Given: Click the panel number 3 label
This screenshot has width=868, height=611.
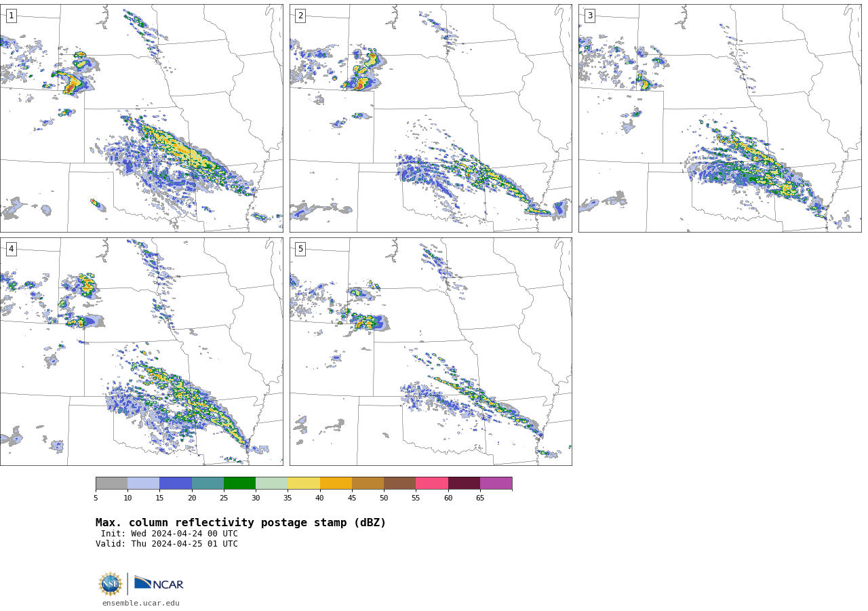Looking at the screenshot, I should coord(589,16).
